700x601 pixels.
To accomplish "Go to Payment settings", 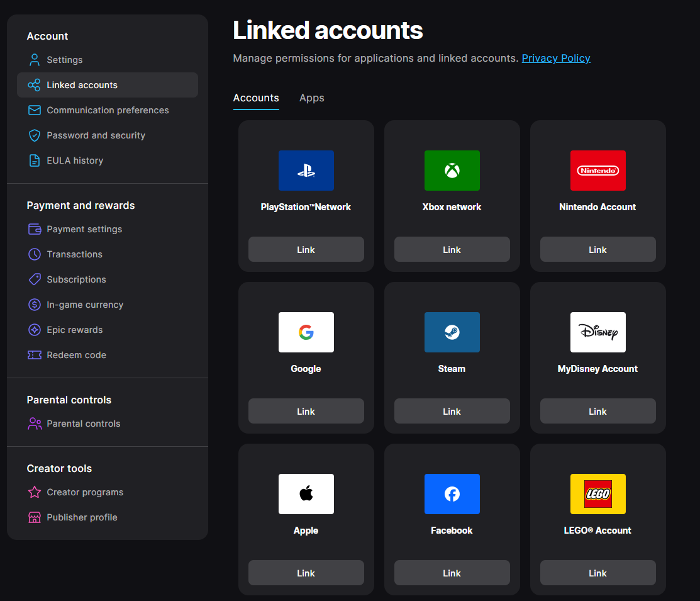I will click(x=84, y=229).
